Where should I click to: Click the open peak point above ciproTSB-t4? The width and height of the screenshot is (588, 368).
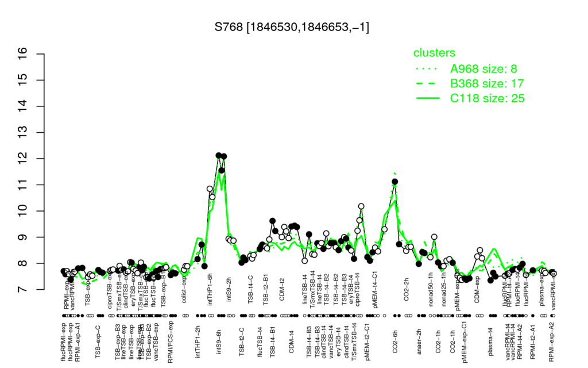click(361, 206)
